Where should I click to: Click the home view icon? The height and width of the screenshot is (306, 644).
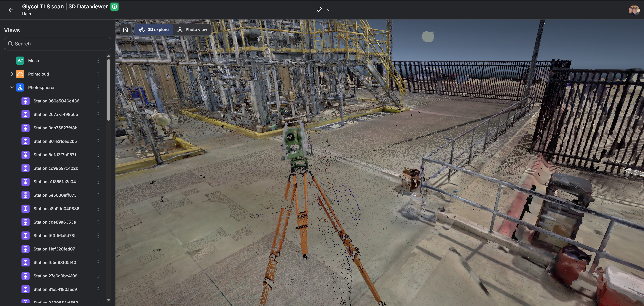(x=126, y=30)
